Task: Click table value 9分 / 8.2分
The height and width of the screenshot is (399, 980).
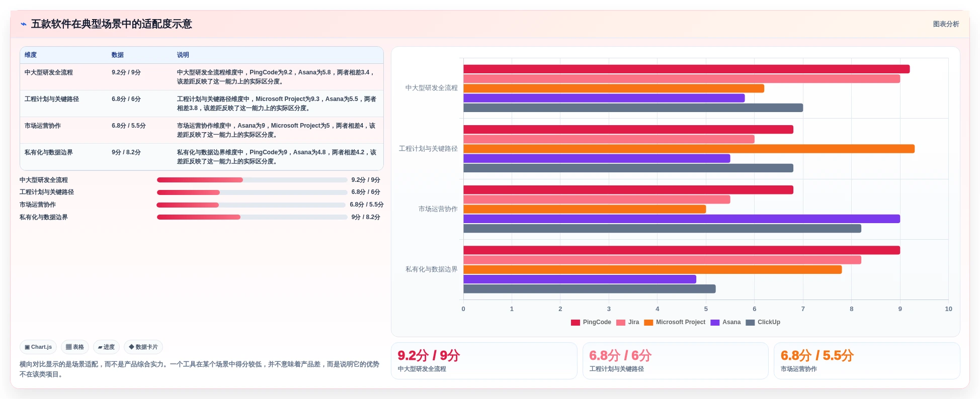Action: click(x=126, y=152)
